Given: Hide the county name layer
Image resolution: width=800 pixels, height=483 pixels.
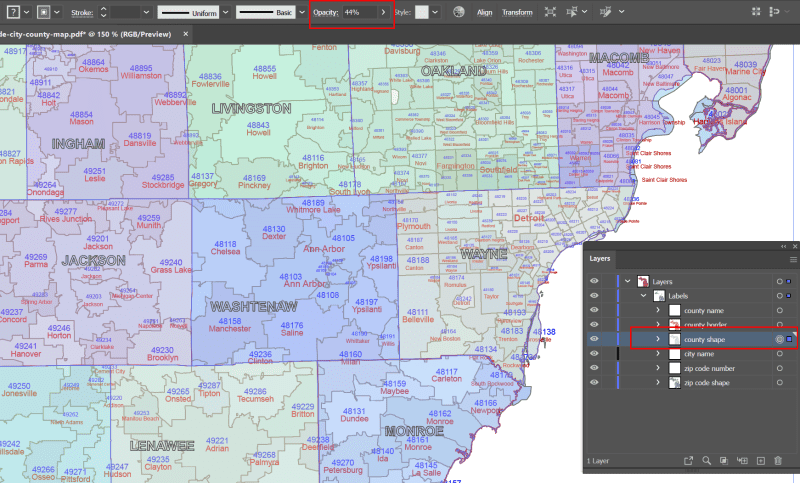Looking at the screenshot, I should coord(594,310).
